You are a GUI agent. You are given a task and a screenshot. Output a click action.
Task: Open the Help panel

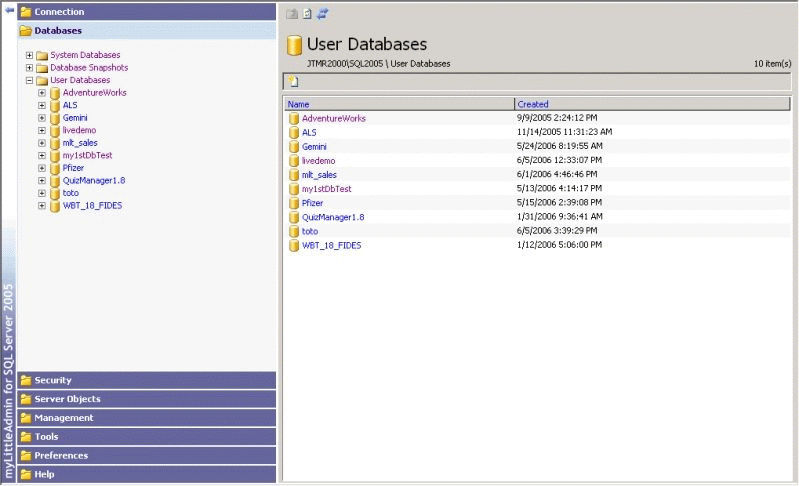click(x=147, y=474)
